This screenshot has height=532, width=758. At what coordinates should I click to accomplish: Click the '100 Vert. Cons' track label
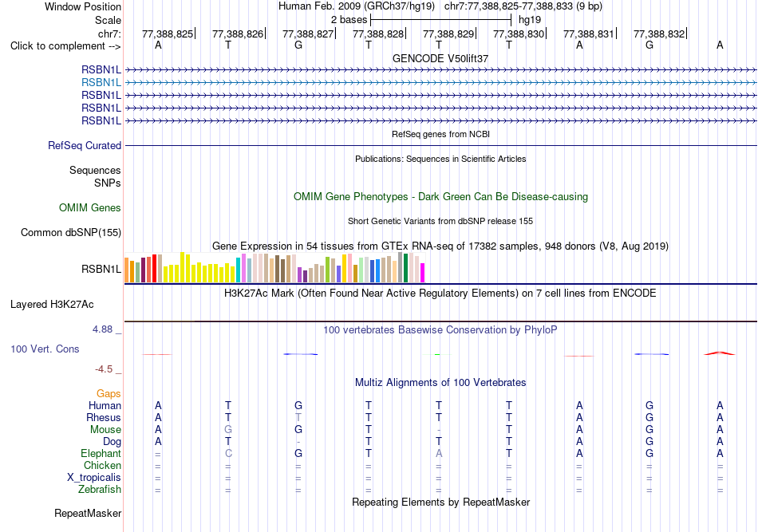click(x=45, y=349)
